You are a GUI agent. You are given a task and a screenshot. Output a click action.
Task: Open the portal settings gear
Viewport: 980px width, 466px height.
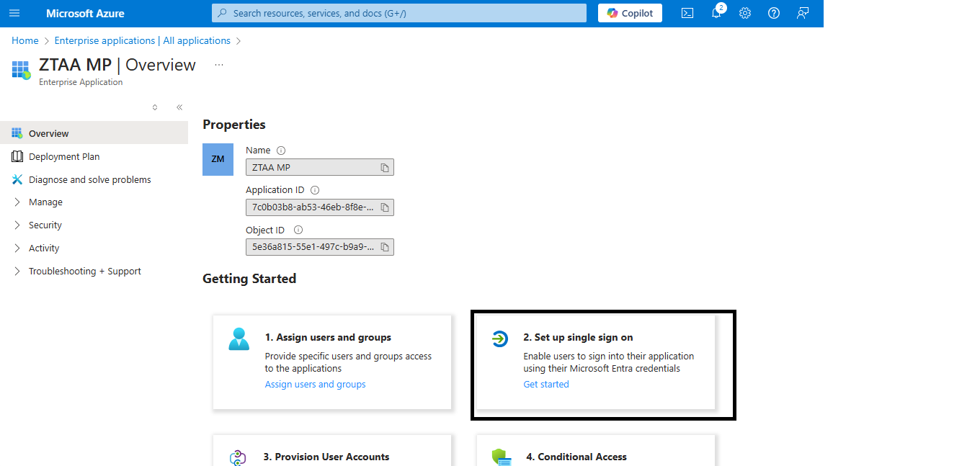[x=745, y=13]
